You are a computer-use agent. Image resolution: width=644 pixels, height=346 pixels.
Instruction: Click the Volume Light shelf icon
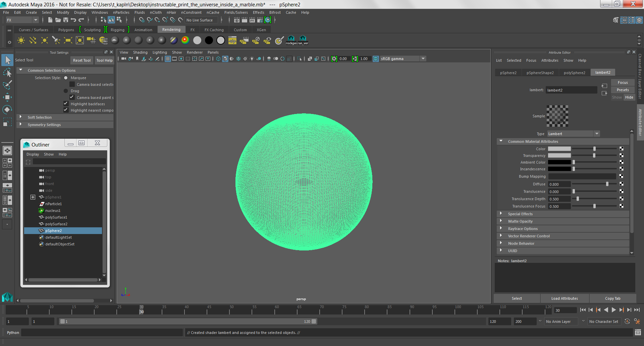click(x=80, y=41)
